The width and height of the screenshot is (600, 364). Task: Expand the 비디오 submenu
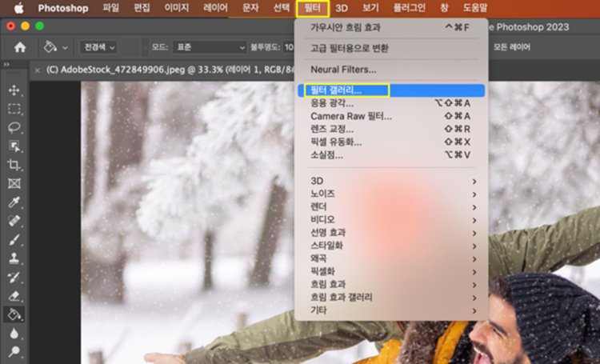(x=391, y=220)
